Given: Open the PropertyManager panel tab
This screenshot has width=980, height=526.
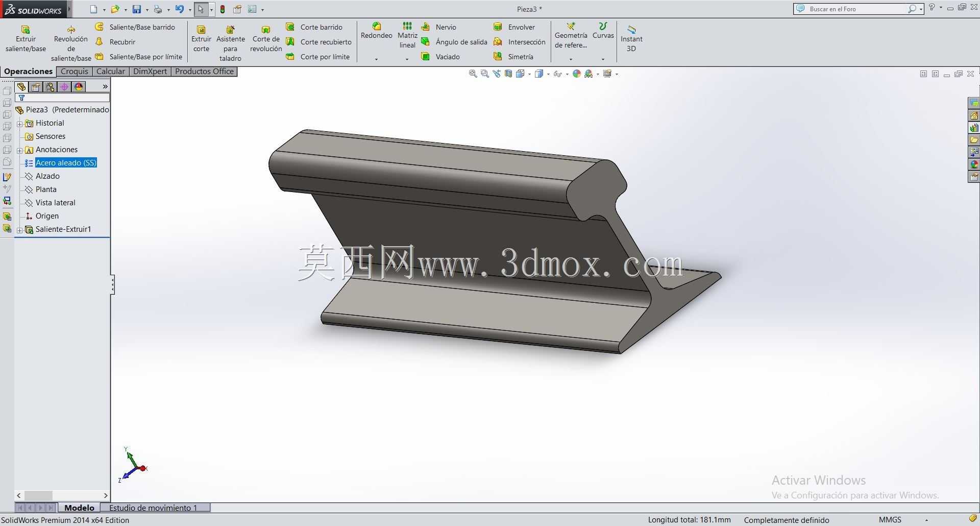Looking at the screenshot, I should coord(35,87).
